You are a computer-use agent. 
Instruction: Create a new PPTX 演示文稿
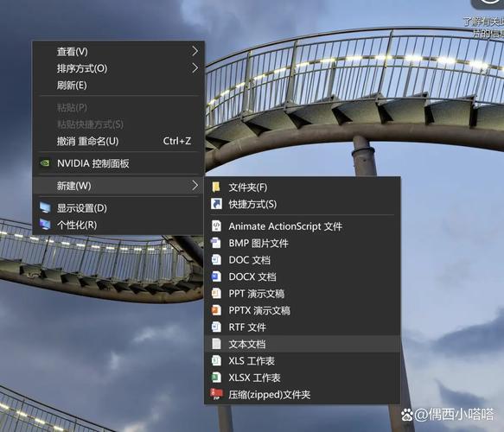(303, 310)
